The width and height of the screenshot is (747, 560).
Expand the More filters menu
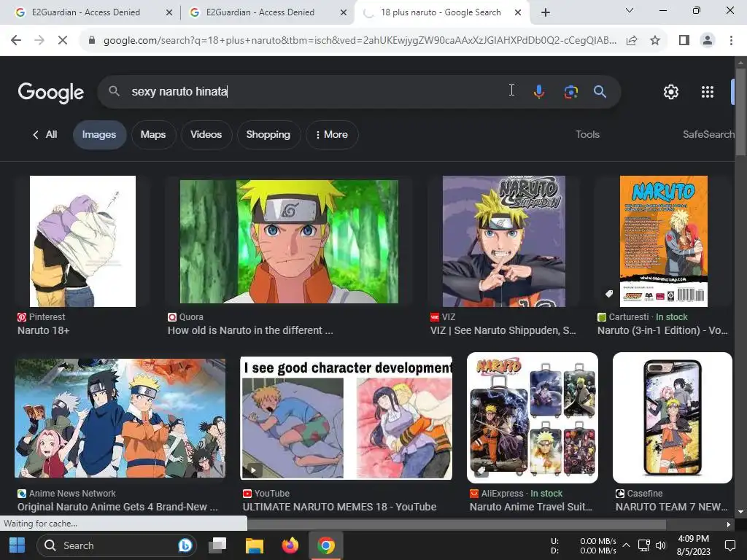[332, 135]
